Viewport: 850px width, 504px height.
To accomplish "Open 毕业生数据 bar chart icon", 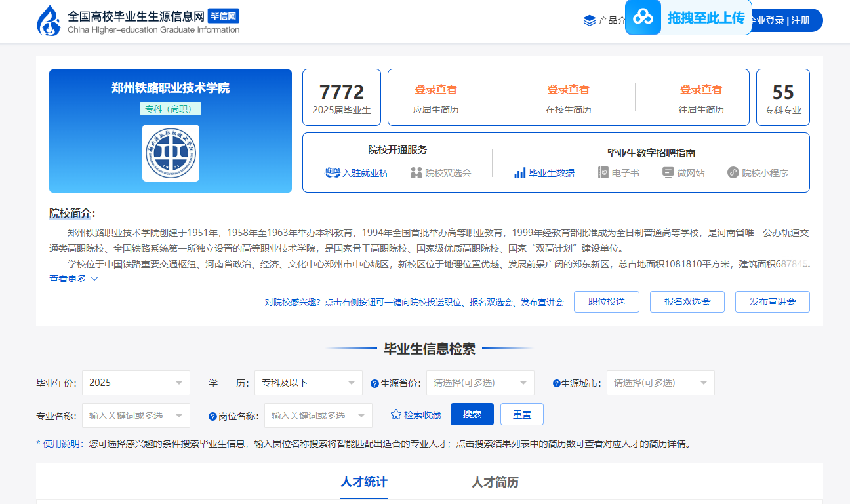I will click(519, 173).
